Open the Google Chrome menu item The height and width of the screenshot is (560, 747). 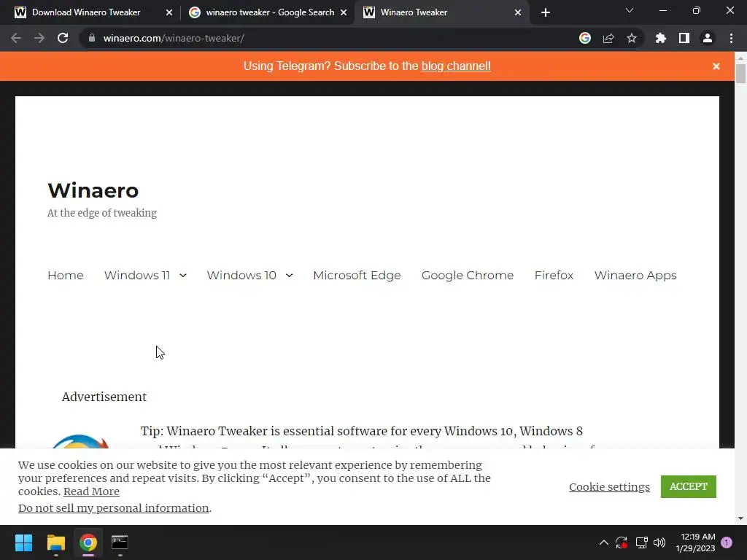tap(468, 275)
